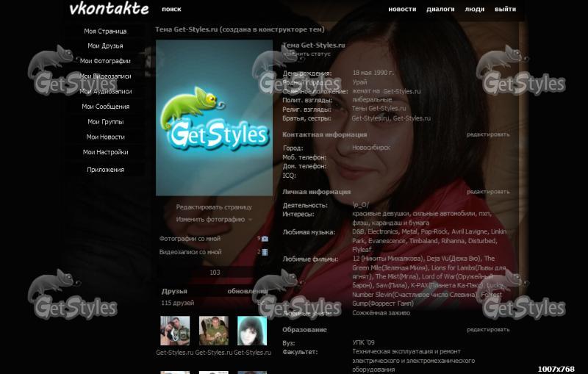This screenshot has width=588, height=374.
Task: Open Мои Аудиозаписи in sidebar
Action: tap(105, 91)
